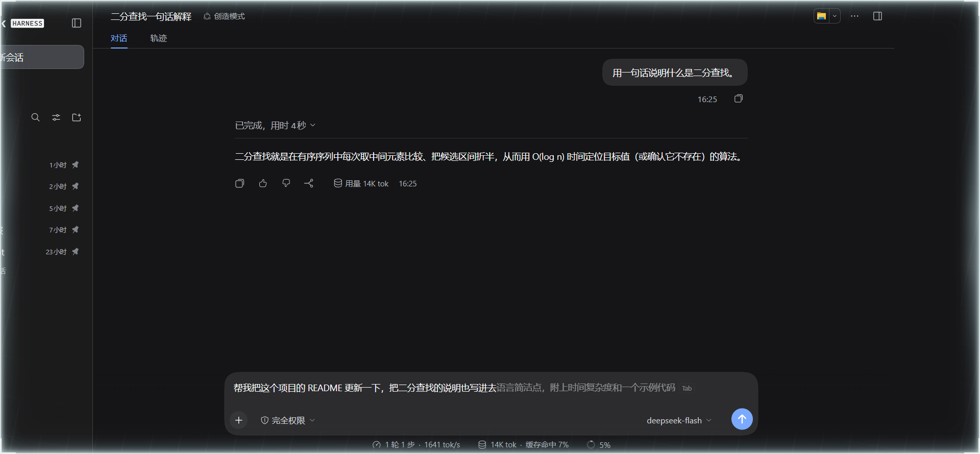This screenshot has height=454, width=980.
Task: Click the 新会话 button in sidebar
Action: pyautogui.click(x=42, y=57)
